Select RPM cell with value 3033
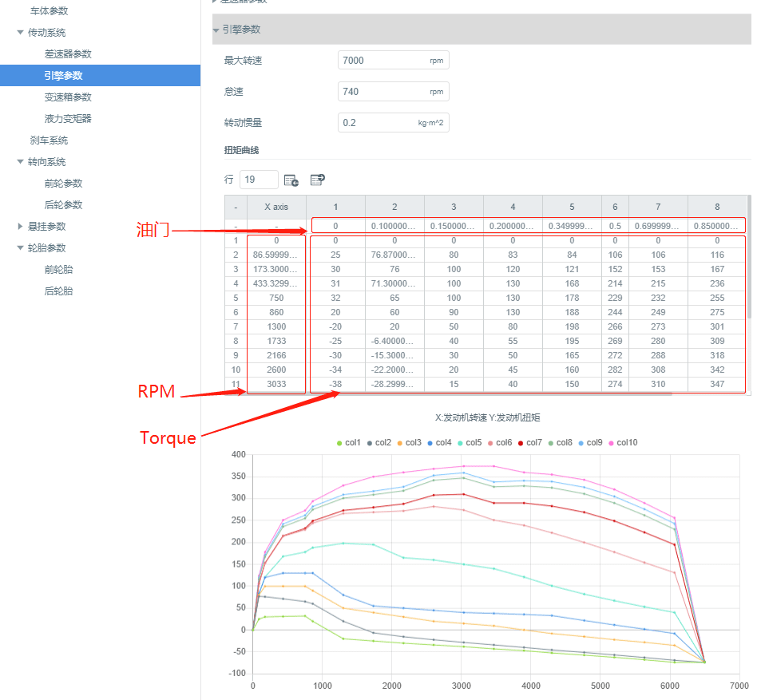The width and height of the screenshot is (761, 700). click(x=276, y=384)
